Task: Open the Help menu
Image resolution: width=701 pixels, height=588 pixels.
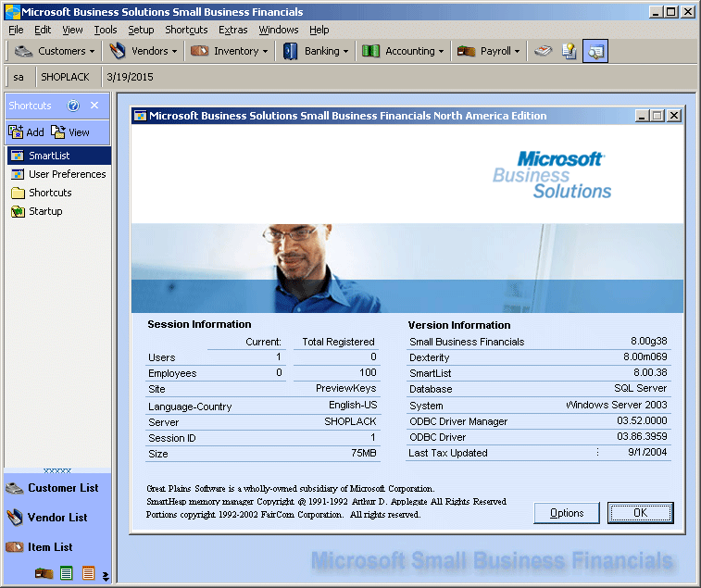Action: click(x=319, y=30)
